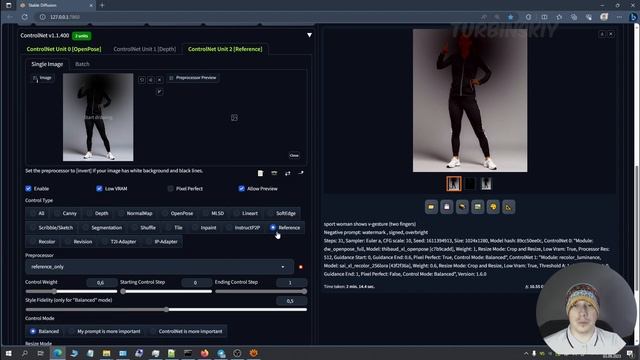The height and width of the screenshot is (360, 640).
Task: Click the Control Weight value field 0,6
Action: click(x=101, y=282)
